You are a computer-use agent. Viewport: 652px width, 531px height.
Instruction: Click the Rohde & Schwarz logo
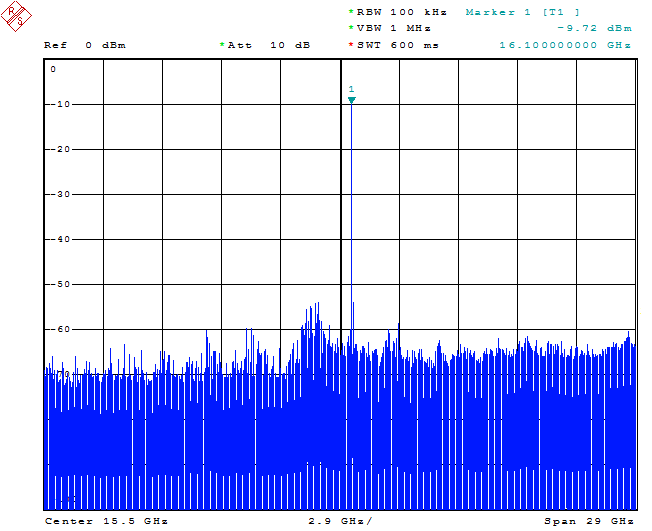16,16
